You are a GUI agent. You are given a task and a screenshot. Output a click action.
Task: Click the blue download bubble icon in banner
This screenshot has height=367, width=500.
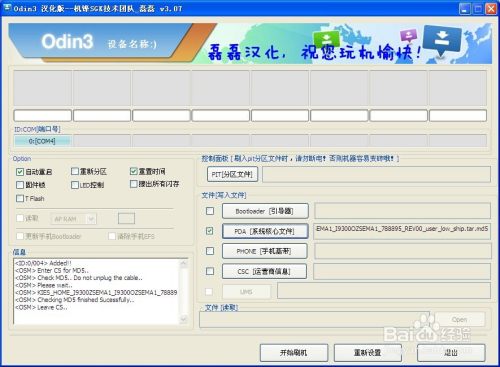click(442, 39)
